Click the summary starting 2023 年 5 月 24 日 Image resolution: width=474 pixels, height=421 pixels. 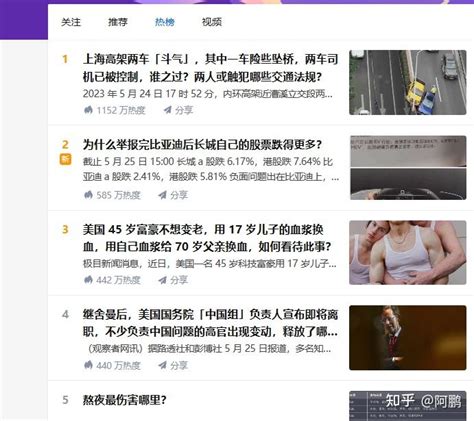(208, 94)
